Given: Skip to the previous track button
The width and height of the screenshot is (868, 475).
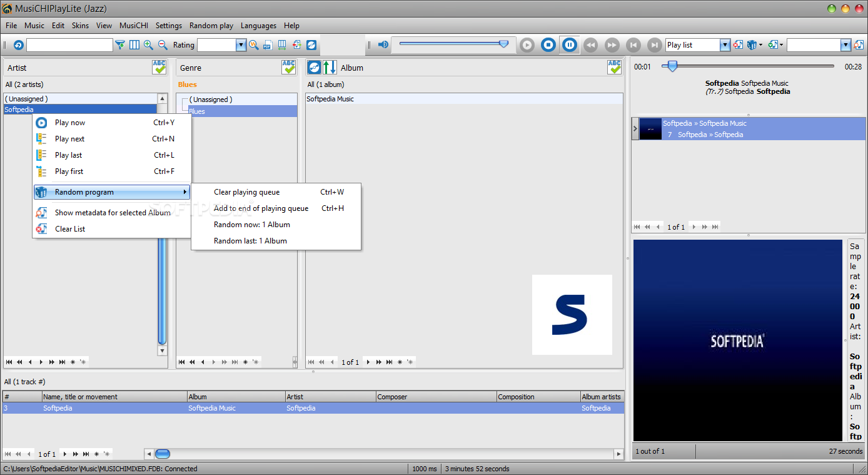Looking at the screenshot, I should pyautogui.click(x=633, y=45).
